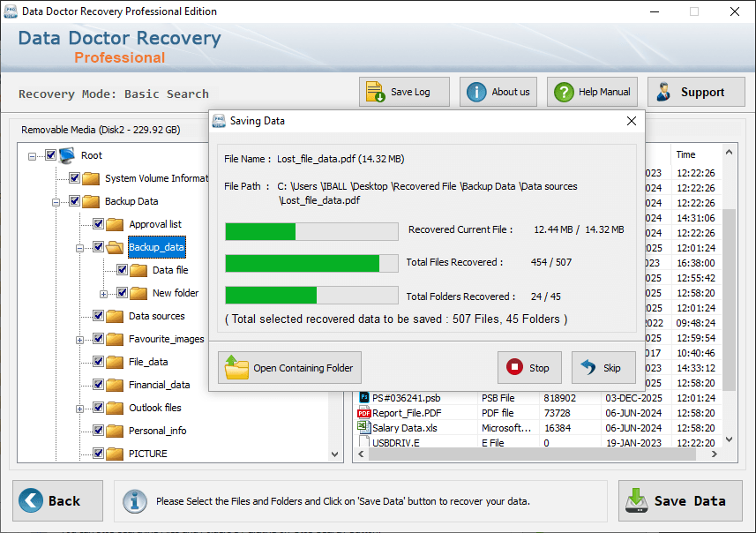Click the Save Log button
Viewport: 756px width, 533px height.
point(404,92)
